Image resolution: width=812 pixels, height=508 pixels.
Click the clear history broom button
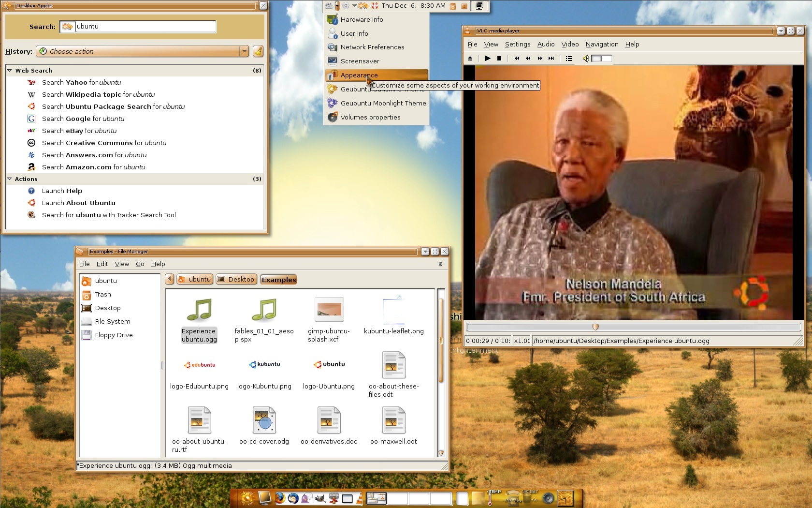pyautogui.click(x=259, y=51)
